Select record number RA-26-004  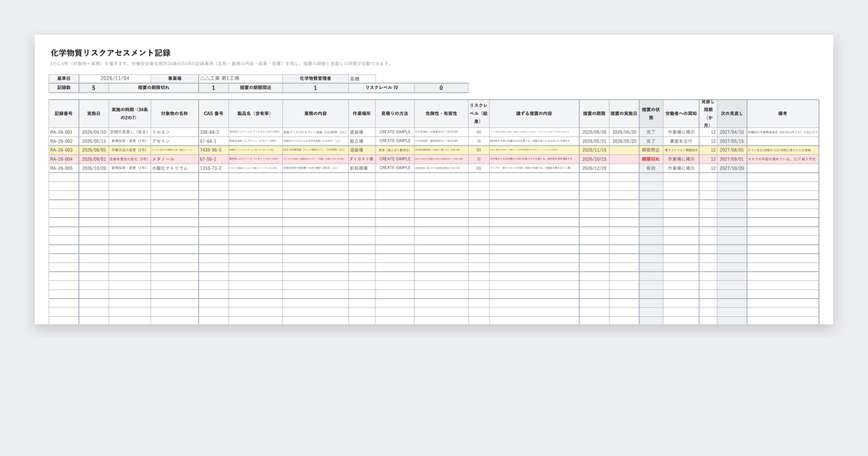click(x=64, y=159)
